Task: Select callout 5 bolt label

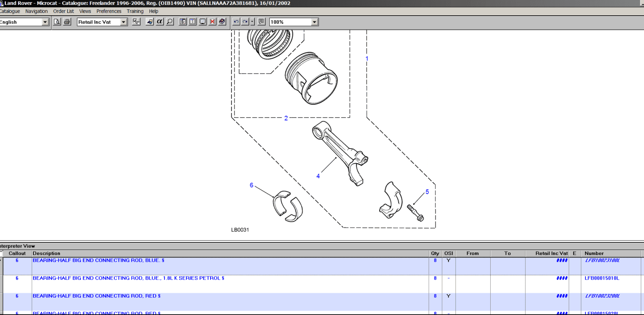Action: pyautogui.click(x=427, y=192)
